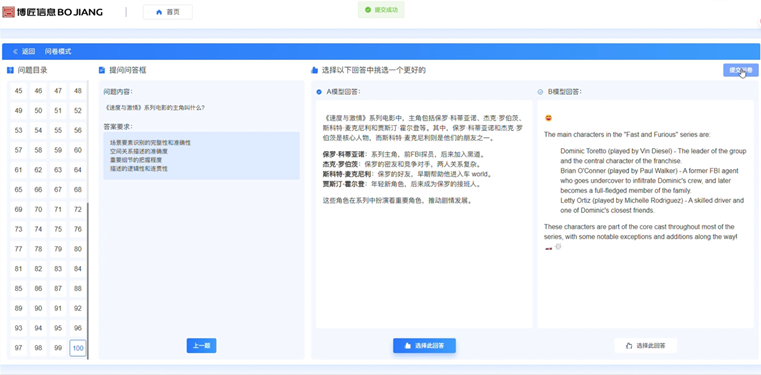Select the B模型回答 radio indicator
The height and width of the screenshot is (375, 761).
click(x=540, y=92)
